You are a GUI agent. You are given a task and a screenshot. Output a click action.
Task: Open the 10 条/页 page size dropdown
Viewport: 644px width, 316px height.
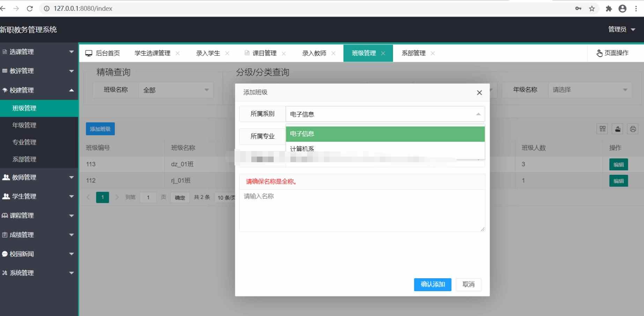click(x=225, y=197)
